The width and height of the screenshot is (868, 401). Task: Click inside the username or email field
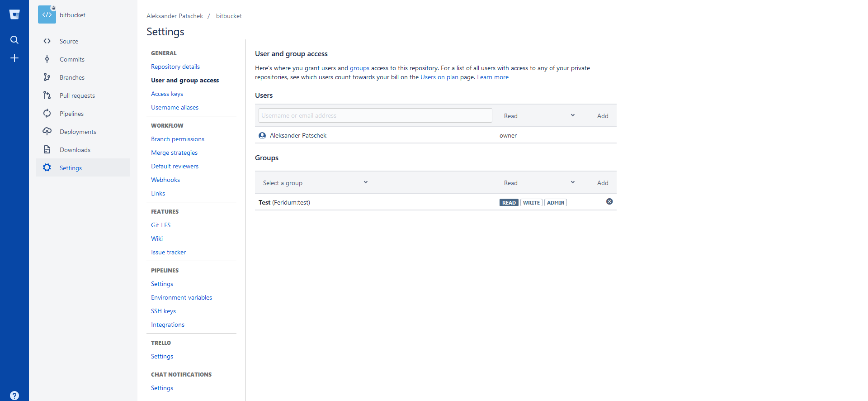click(x=375, y=115)
